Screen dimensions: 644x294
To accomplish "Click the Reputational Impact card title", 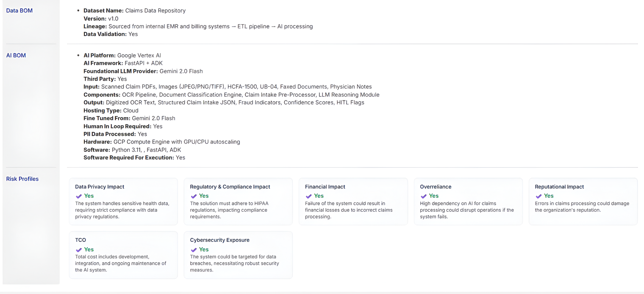I will pyautogui.click(x=559, y=187).
